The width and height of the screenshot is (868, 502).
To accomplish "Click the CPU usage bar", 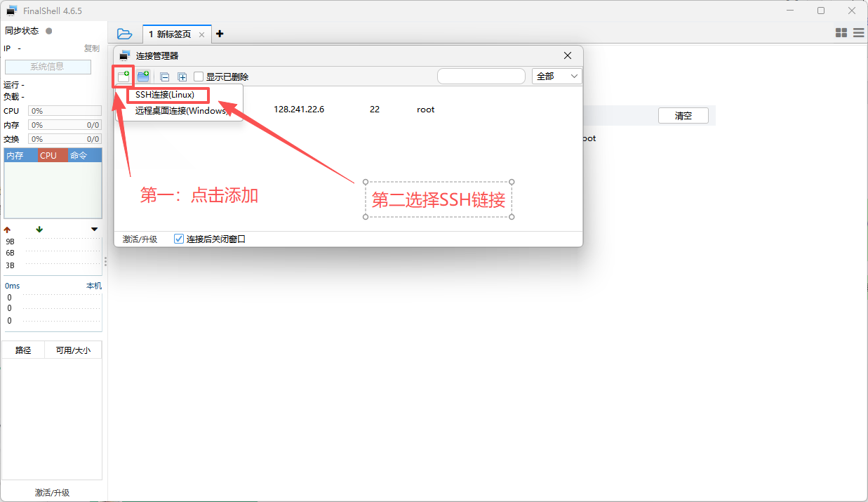I will [x=65, y=111].
